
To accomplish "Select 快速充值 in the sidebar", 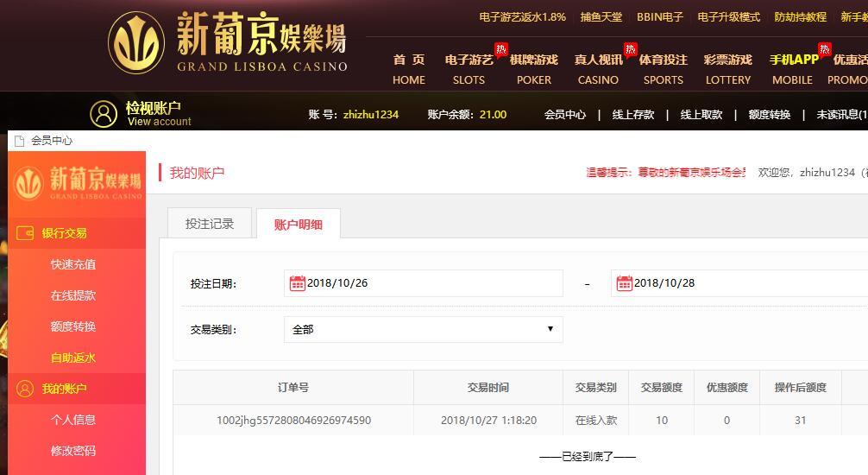I will pyautogui.click(x=73, y=264).
